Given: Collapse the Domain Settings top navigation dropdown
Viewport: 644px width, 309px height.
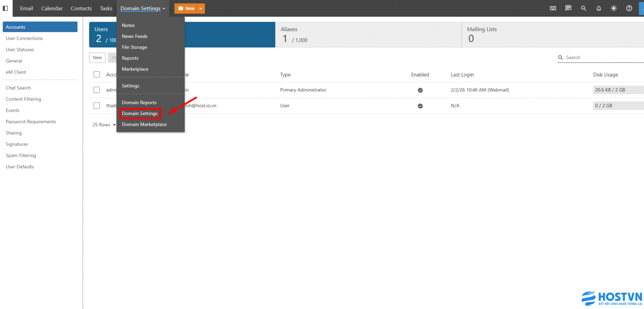Looking at the screenshot, I should tap(142, 8).
